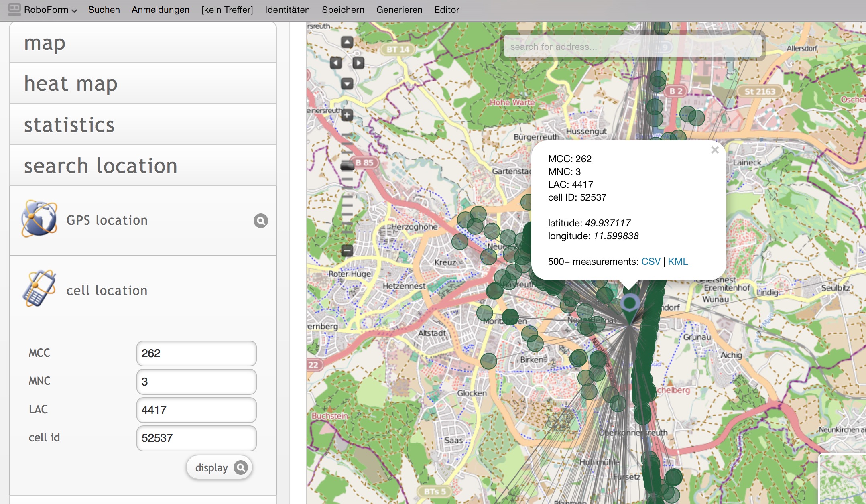The height and width of the screenshot is (504, 866).
Task: Pan map left with arrow control
Action: point(336,63)
